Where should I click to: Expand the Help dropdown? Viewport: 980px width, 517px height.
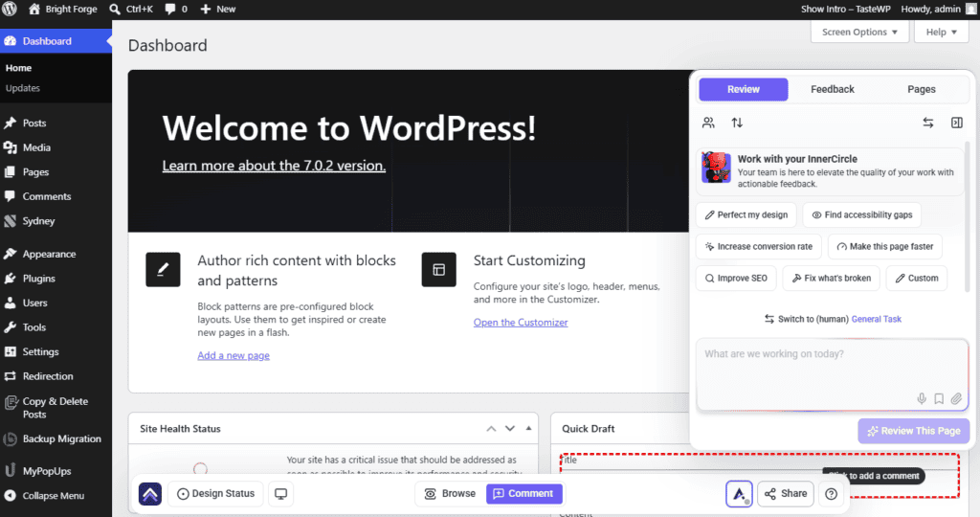click(942, 32)
